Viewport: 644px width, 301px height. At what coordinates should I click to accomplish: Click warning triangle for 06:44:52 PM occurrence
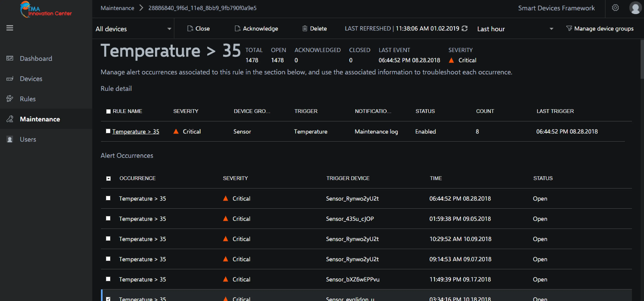tap(225, 198)
